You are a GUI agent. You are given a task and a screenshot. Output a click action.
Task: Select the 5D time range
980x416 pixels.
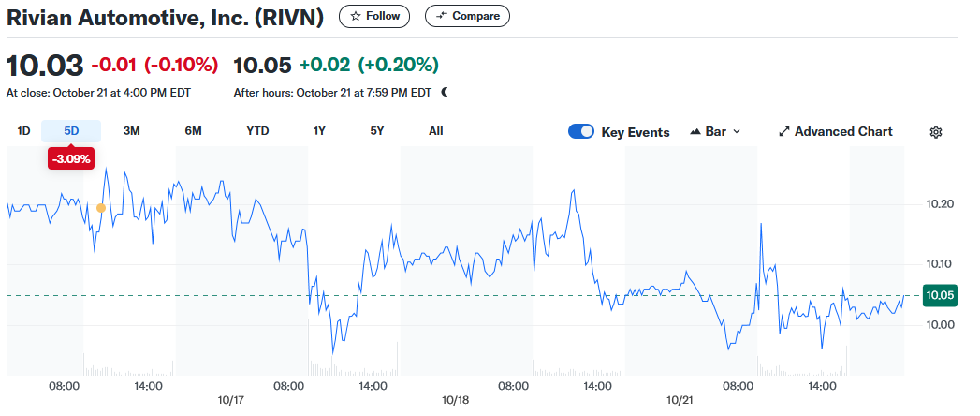click(x=71, y=131)
